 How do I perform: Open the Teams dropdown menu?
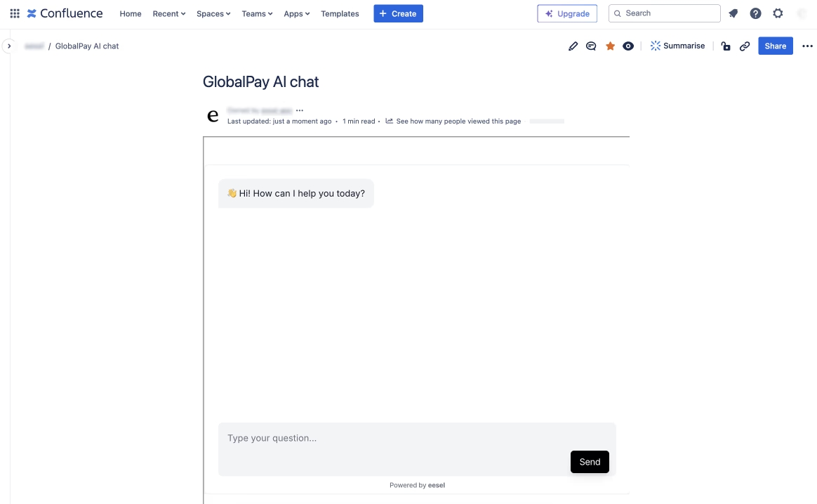point(257,13)
